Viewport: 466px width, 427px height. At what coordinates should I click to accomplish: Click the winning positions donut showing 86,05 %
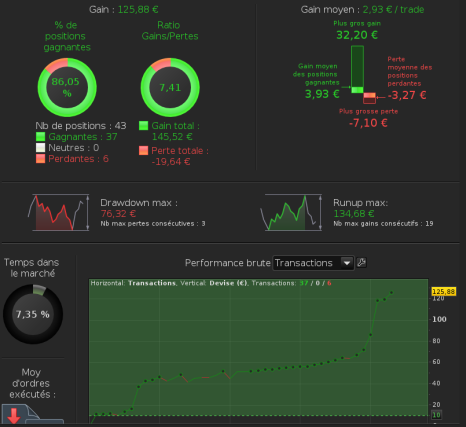tap(67, 87)
